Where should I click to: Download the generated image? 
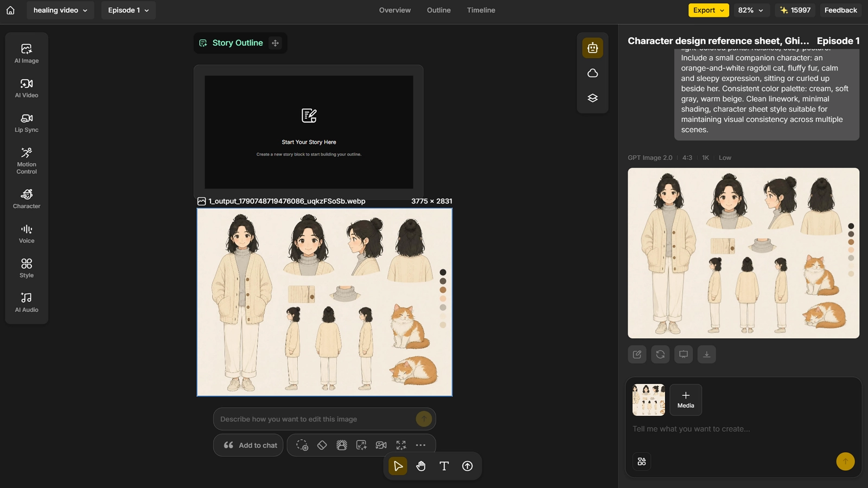point(707,354)
